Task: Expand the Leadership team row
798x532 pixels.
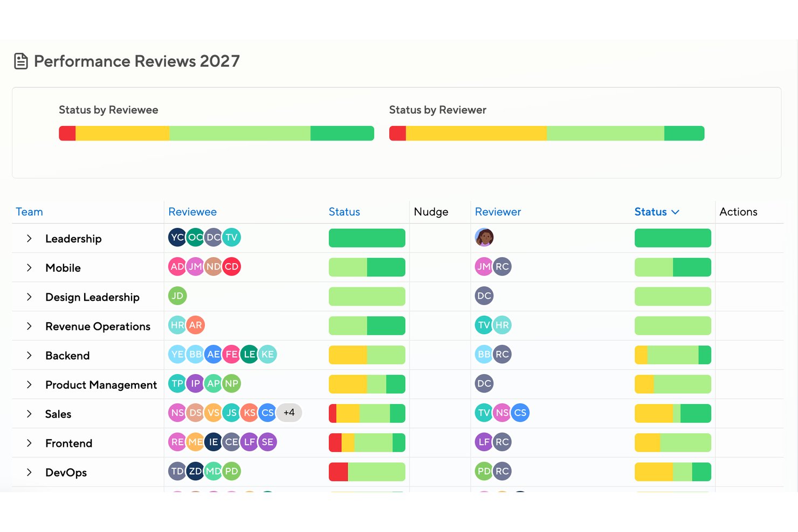Action: point(29,239)
